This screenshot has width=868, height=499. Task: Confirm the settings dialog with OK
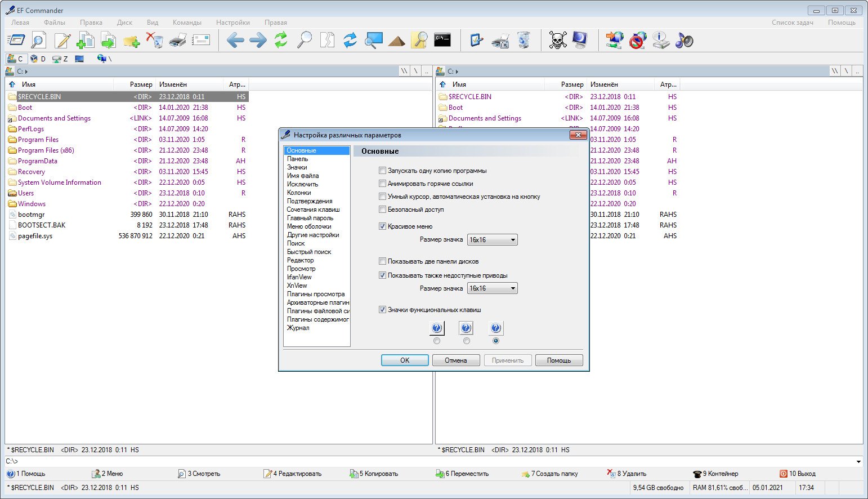coord(405,360)
